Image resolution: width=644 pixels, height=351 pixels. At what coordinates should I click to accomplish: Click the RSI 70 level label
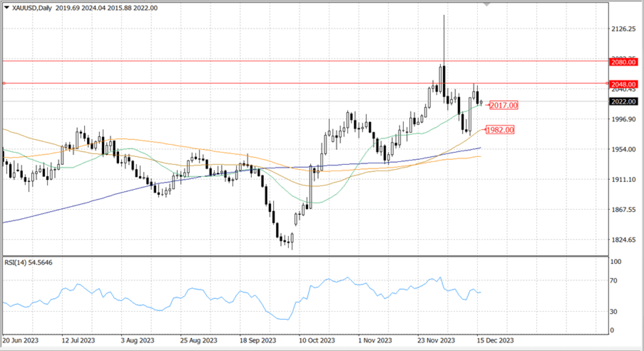(613, 280)
